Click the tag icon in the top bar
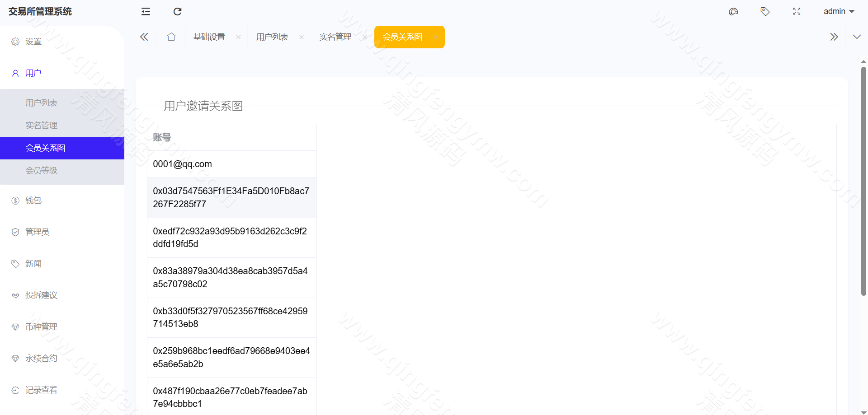This screenshot has height=415, width=868. click(765, 11)
